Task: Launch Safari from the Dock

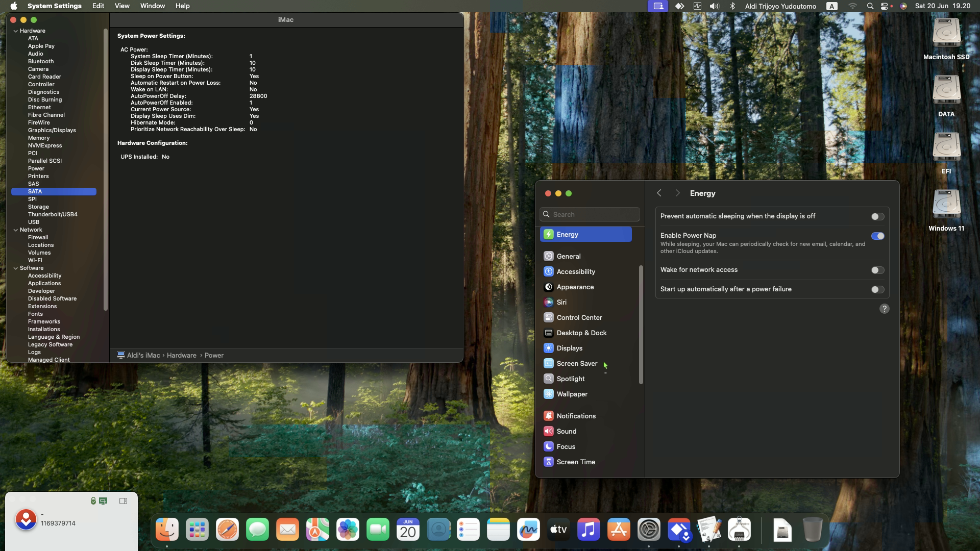Action: (x=227, y=530)
